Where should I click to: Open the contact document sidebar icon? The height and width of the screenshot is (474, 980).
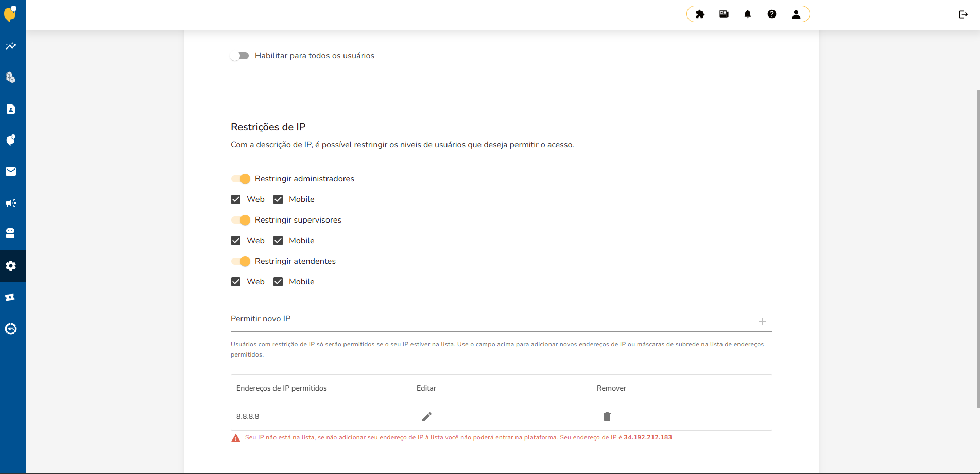pyautogui.click(x=11, y=109)
